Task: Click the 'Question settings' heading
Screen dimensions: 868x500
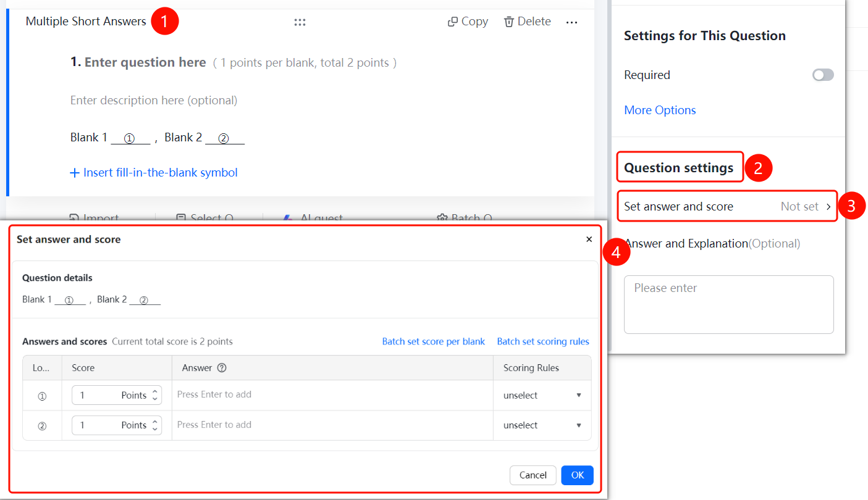Action: coord(679,167)
